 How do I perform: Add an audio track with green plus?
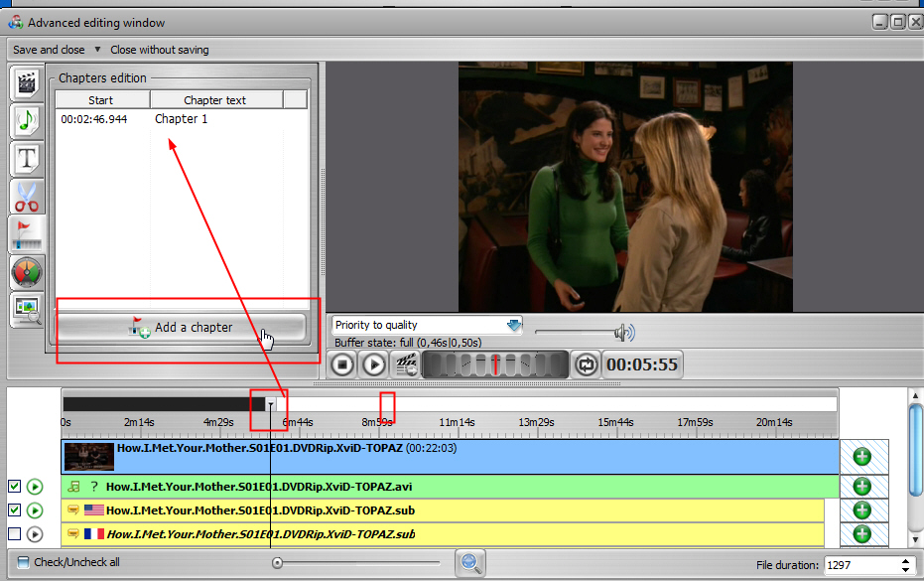pos(862,487)
